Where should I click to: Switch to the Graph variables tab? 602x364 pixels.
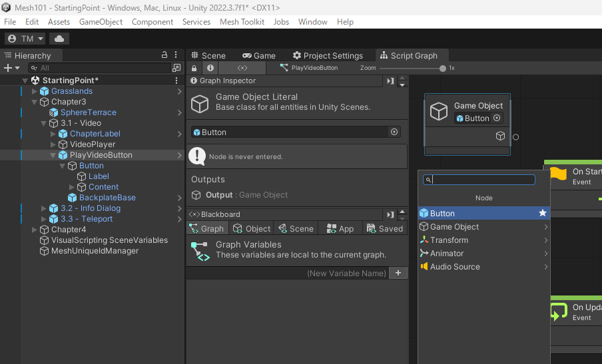click(x=207, y=229)
